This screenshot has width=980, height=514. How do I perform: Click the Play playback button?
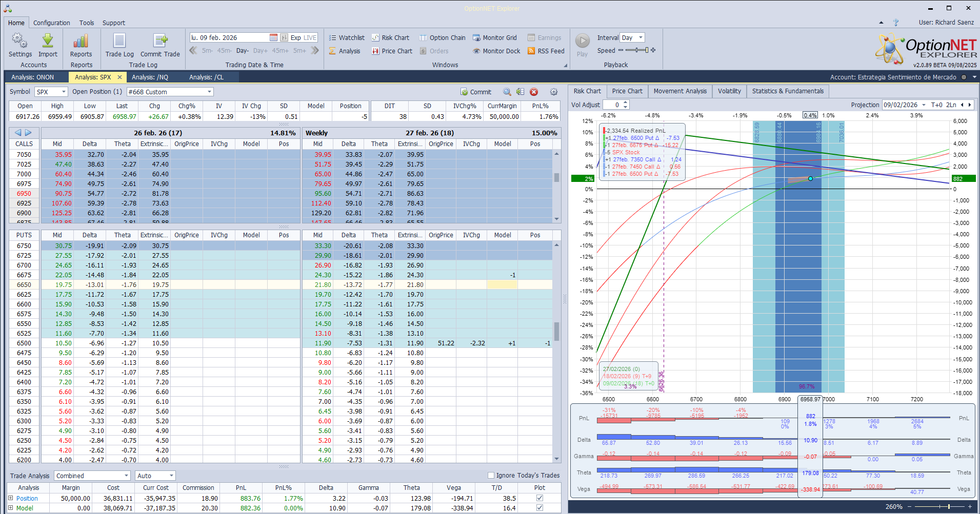[x=582, y=40]
